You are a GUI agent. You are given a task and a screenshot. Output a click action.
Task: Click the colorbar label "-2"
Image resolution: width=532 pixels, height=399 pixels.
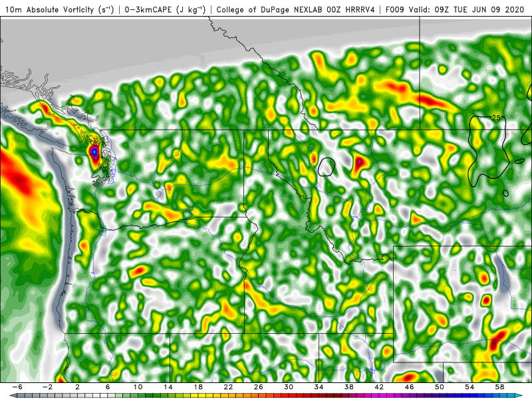pos(47,387)
